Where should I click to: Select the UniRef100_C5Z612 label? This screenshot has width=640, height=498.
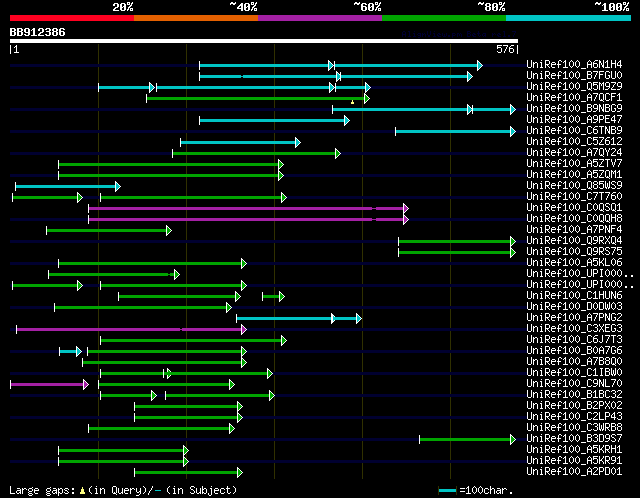[x=574, y=142]
